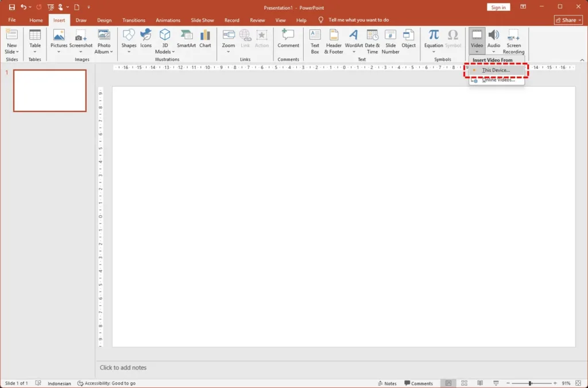The width and height of the screenshot is (588, 388).
Task: Click the Sign in button
Action: pyautogui.click(x=498, y=7)
